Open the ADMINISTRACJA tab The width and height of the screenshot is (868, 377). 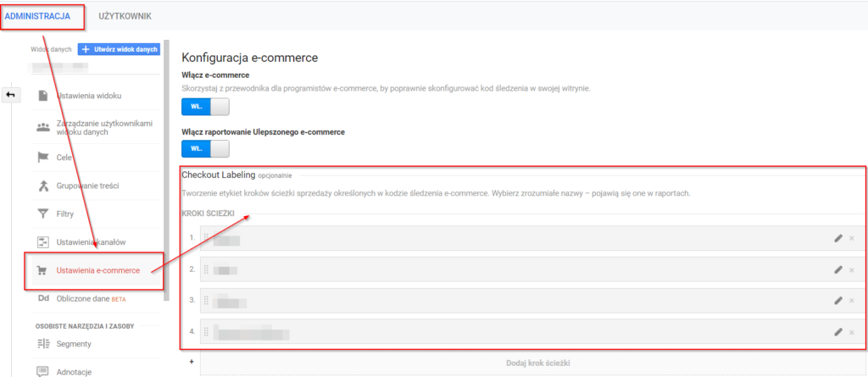pos(37,16)
